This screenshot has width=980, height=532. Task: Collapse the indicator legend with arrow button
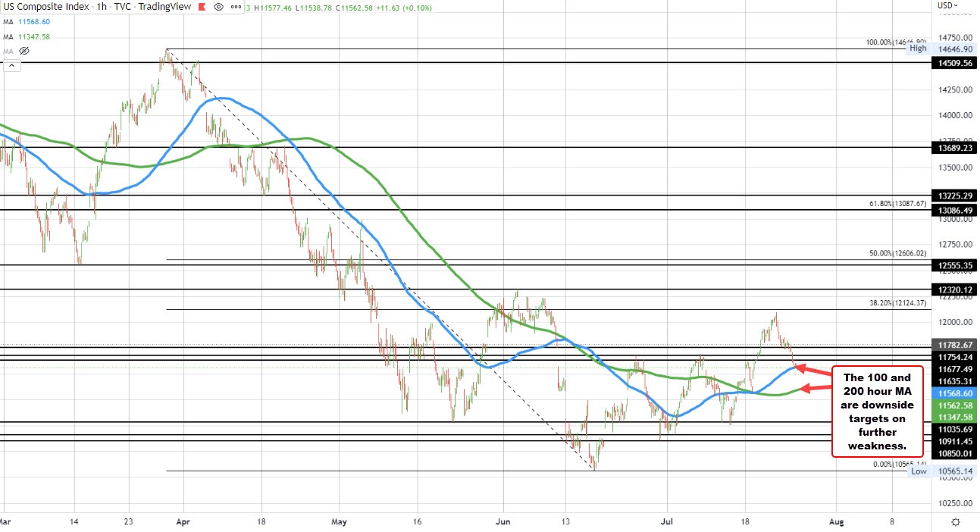tap(11, 66)
